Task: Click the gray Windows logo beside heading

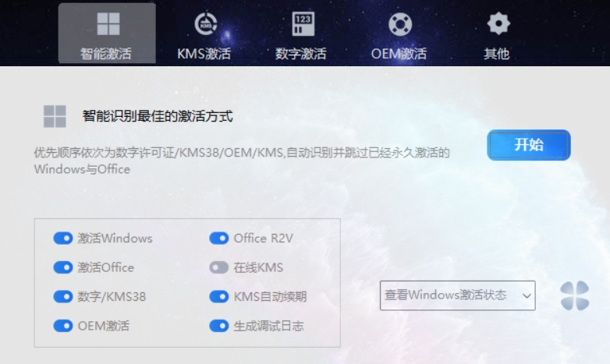Action: [55, 116]
